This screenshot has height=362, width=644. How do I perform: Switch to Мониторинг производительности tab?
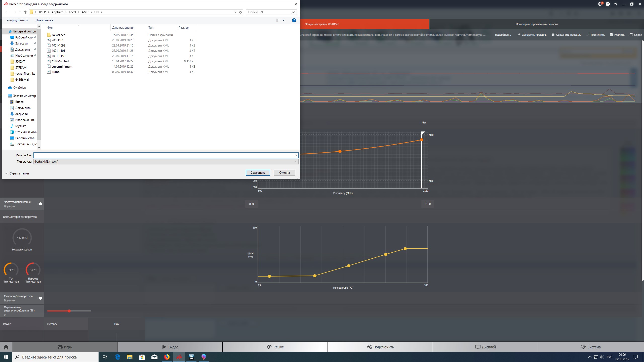(x=536, y=24)
